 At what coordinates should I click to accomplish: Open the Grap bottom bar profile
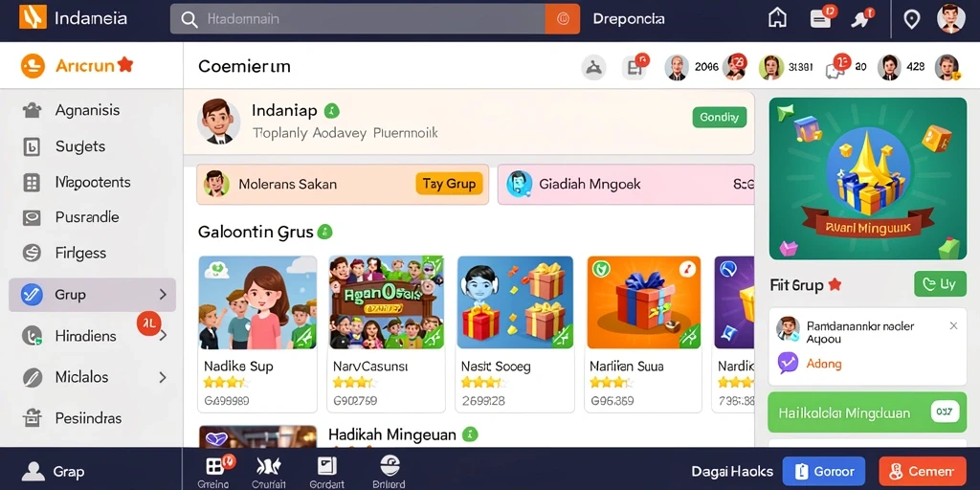tap(54, 471)
